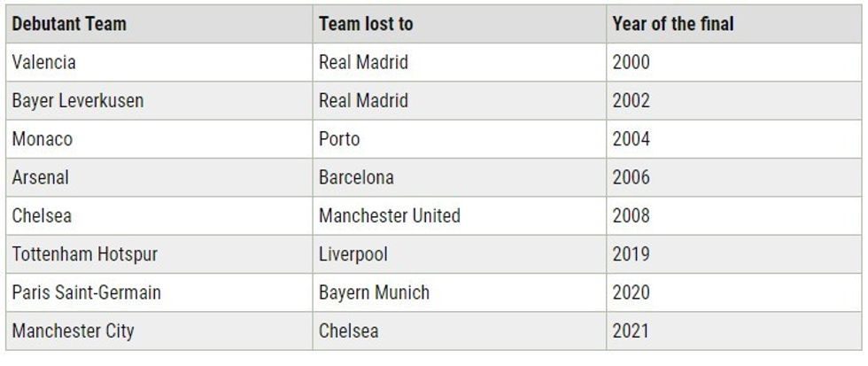Click the Manchester City cell
Viewport: 868px width, 366px height.
pos(74,331)
